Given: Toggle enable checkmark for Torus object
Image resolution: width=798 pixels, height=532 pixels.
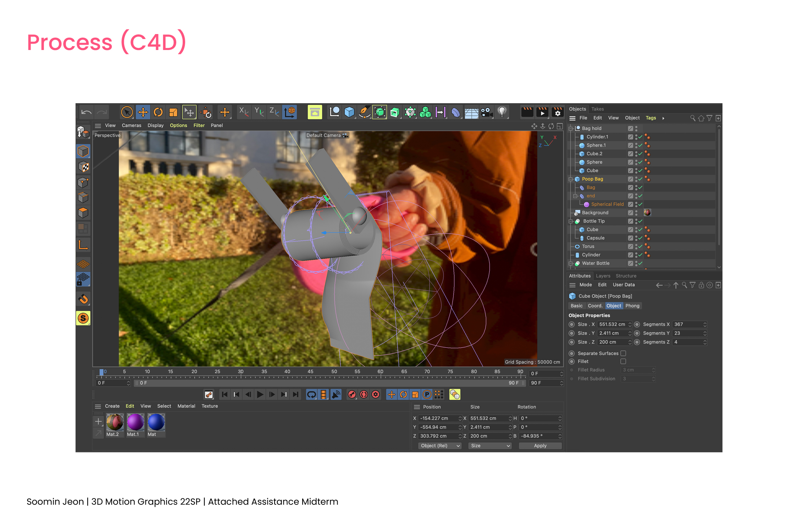Looking at the screenshot, I should [641, 246].
